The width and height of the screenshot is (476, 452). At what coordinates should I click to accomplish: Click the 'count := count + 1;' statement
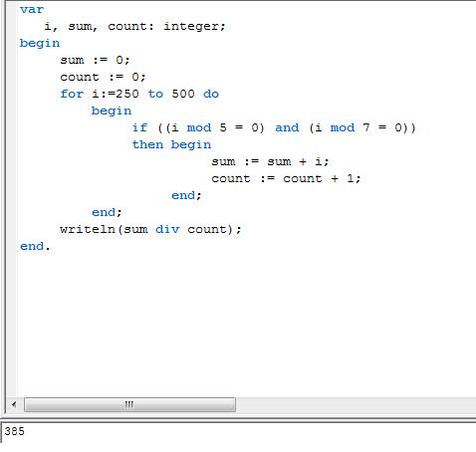[286, 178]
